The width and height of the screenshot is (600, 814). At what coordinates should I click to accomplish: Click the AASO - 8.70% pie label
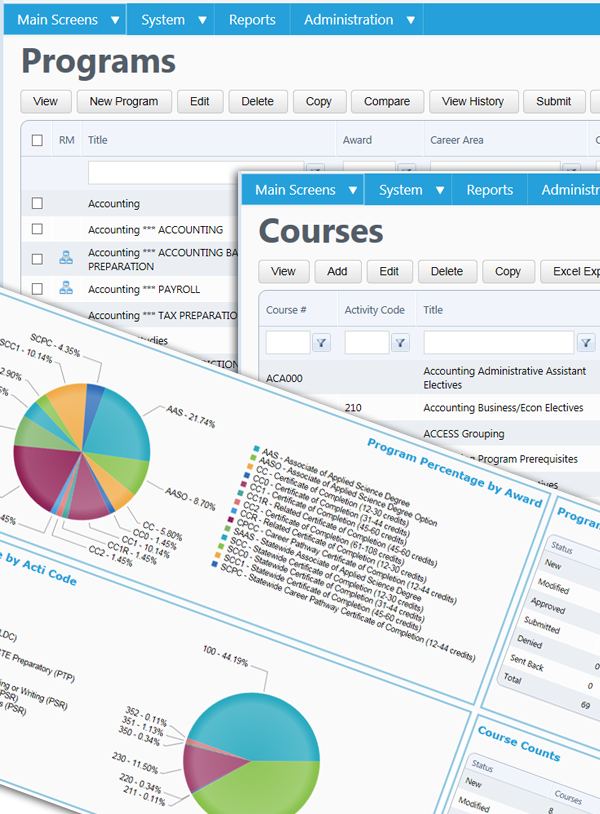coord(190,498)
